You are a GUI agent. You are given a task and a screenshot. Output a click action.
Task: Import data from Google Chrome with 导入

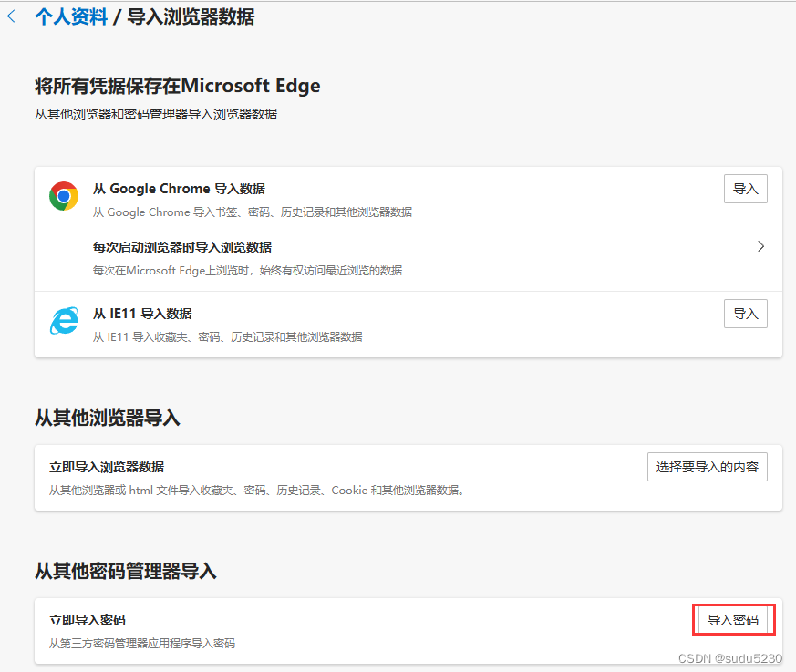pyautogui.click(x=745, y=189)
